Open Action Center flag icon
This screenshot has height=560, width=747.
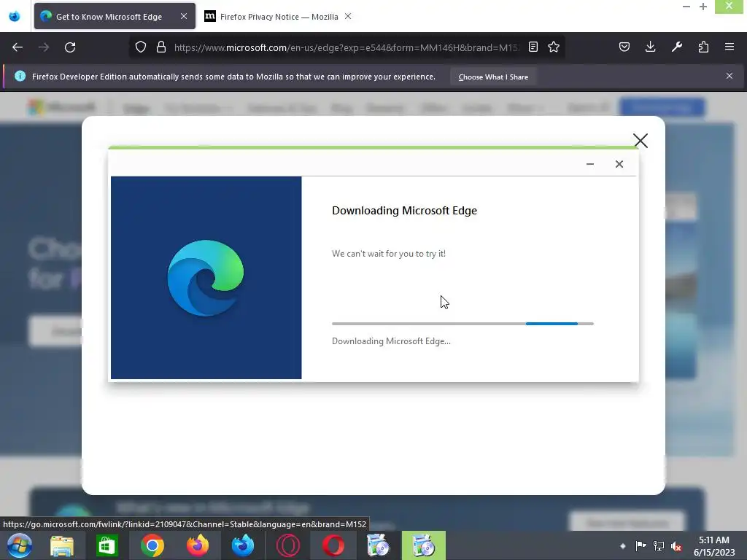point(640,545)
